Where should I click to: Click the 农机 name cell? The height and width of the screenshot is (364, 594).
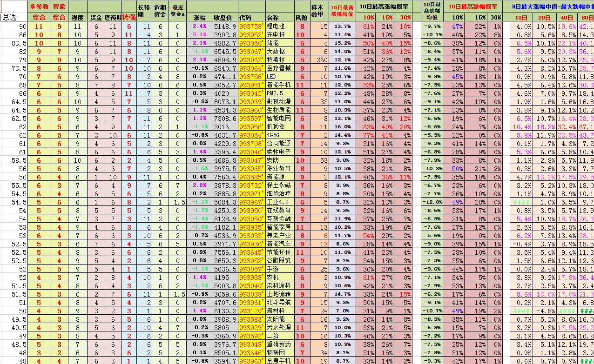[x=280, y=278]
